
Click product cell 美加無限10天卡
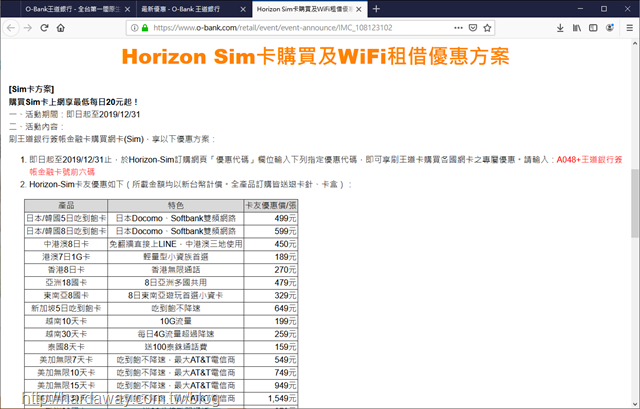point(66,373)
